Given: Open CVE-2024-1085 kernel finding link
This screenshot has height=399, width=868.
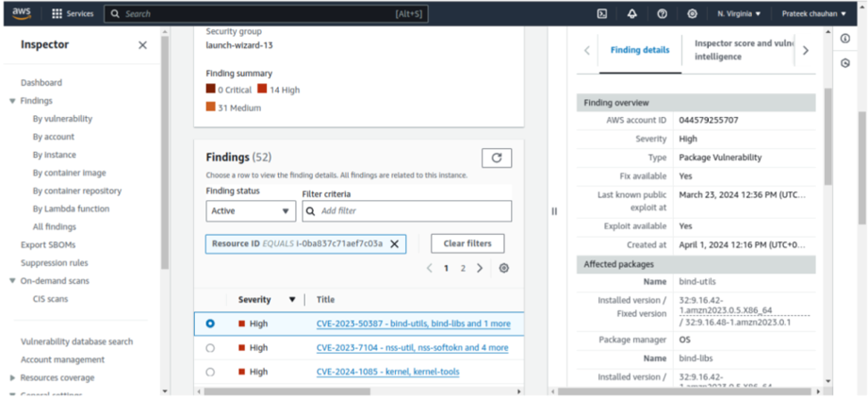Looking at the screenshot, I should 388,372.
